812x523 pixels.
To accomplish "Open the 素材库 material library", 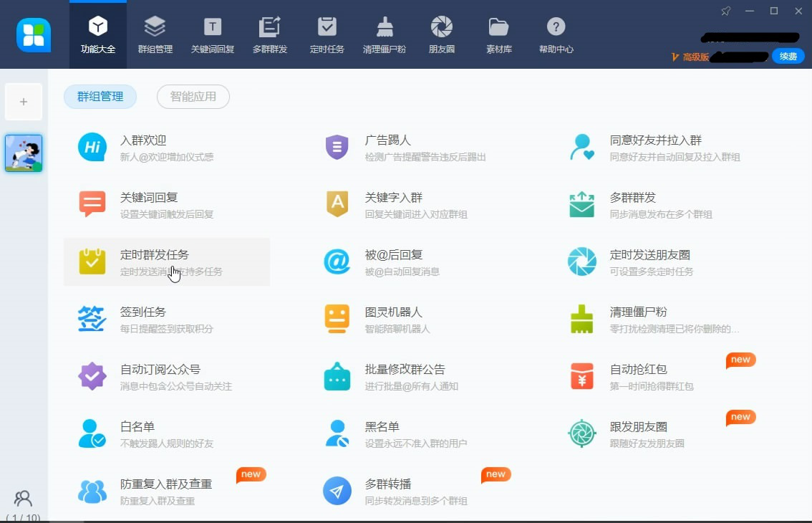I will point(498,34).
